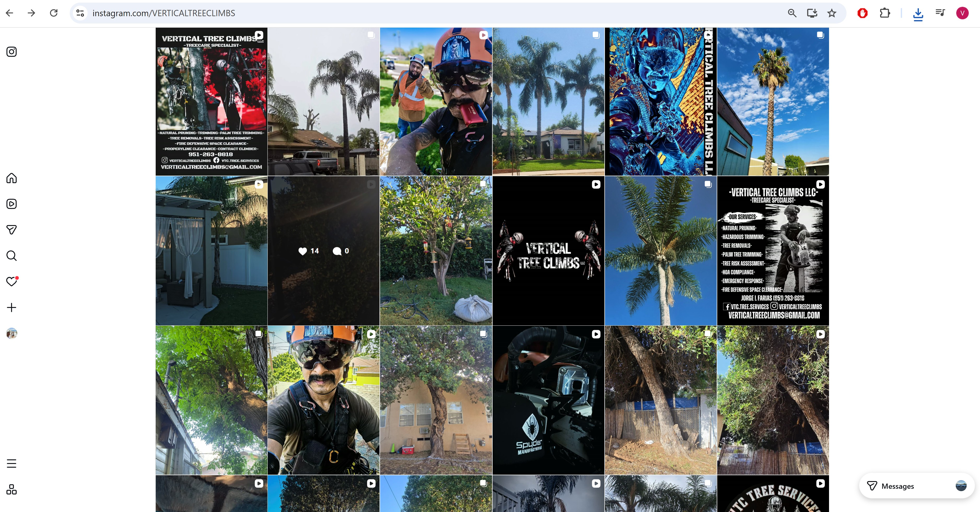
Task: Open the browser media controls
Action: [940, 13]
